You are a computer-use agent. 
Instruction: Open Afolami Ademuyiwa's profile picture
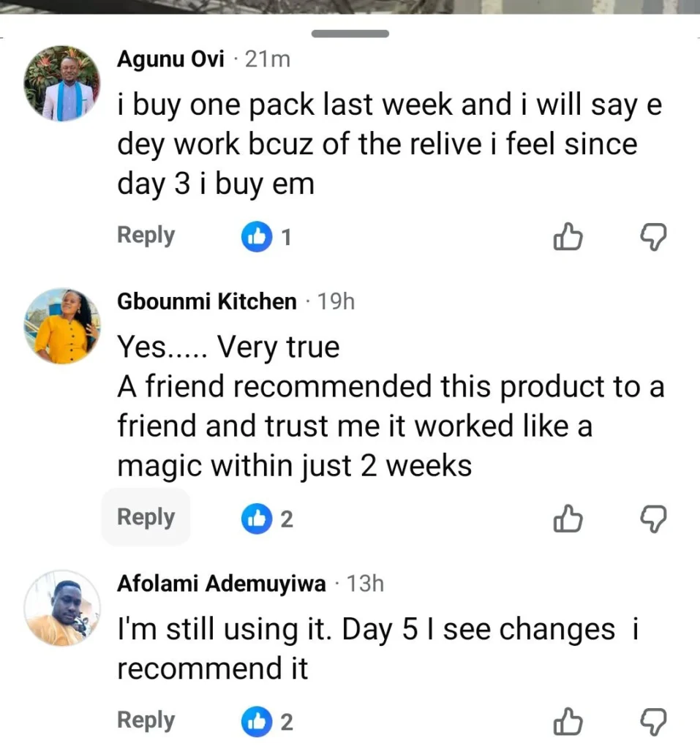tap(62, 609)
